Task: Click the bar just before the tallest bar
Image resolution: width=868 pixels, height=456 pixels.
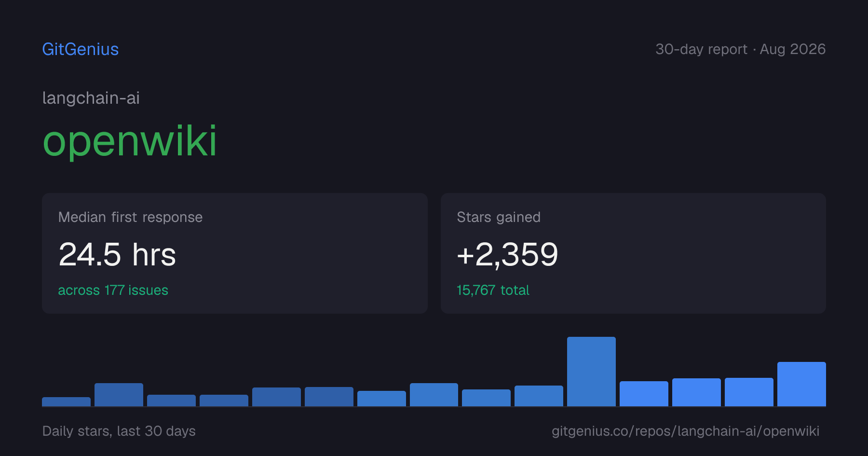Action: click(x=539, y=396)
